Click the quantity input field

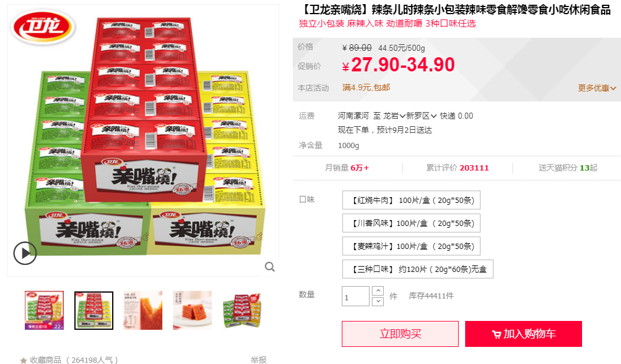355,296
